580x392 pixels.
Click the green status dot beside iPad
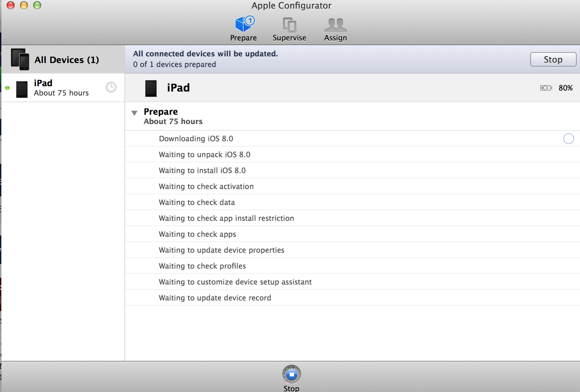coord(7,88)
